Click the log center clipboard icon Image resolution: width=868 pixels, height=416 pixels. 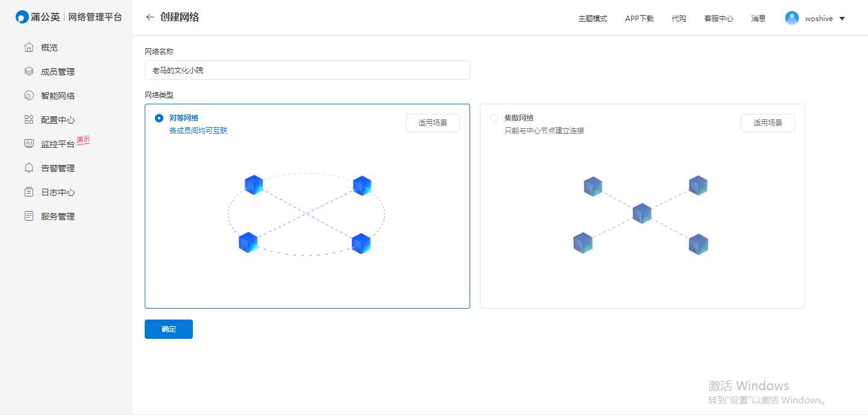[x=28, y=192]
